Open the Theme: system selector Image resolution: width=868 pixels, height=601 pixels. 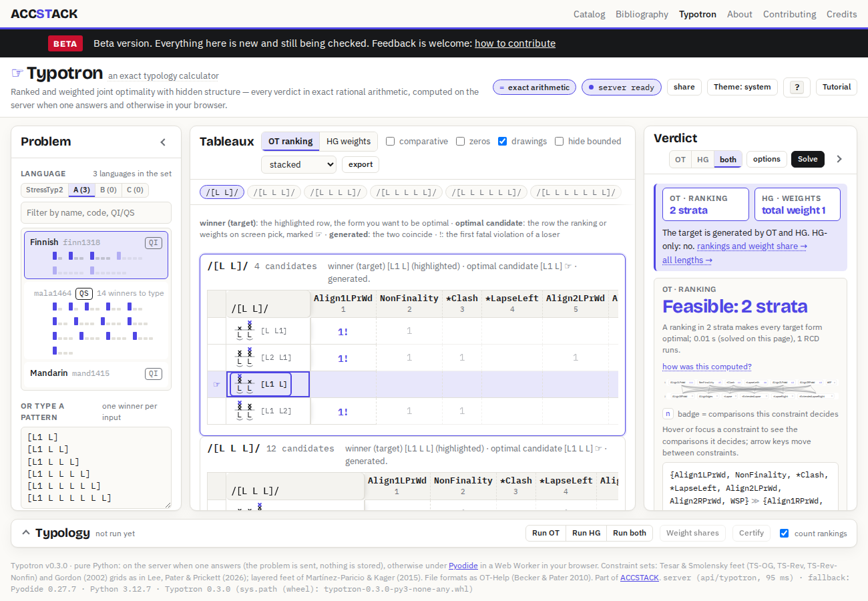click(x=742, y=87)
